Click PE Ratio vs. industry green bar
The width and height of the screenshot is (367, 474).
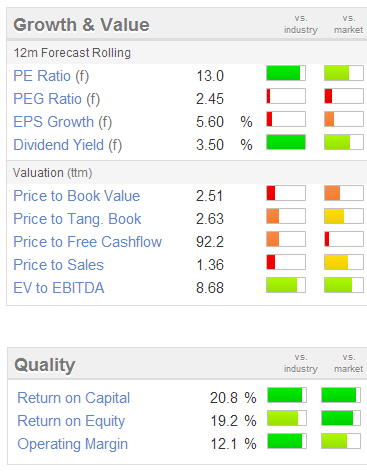(286, 73)
